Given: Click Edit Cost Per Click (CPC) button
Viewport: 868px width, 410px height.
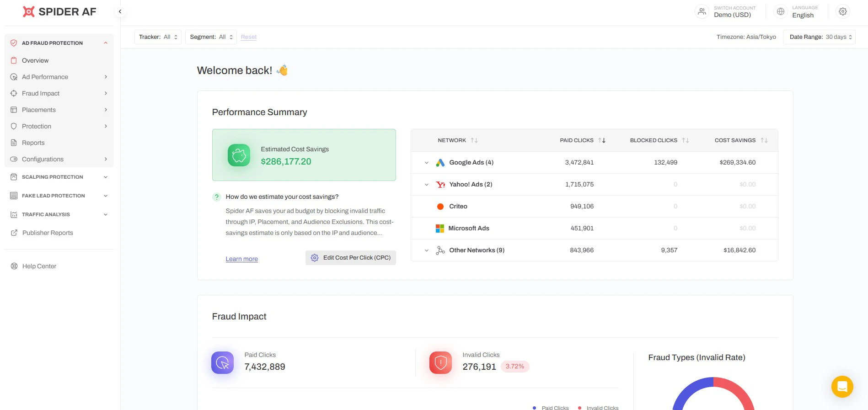Looking at the screenshot, I should click(x=351, y=258).
